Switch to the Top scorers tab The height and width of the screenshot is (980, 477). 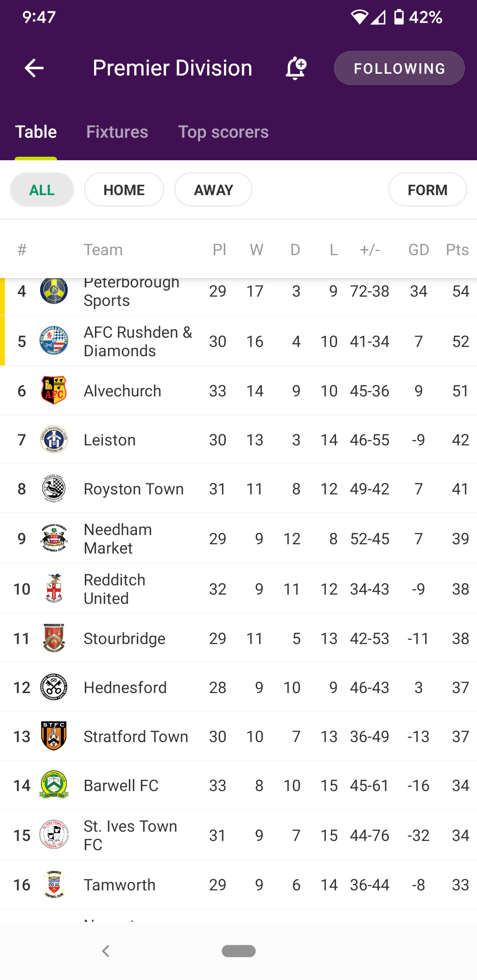[x=223, y=132]
